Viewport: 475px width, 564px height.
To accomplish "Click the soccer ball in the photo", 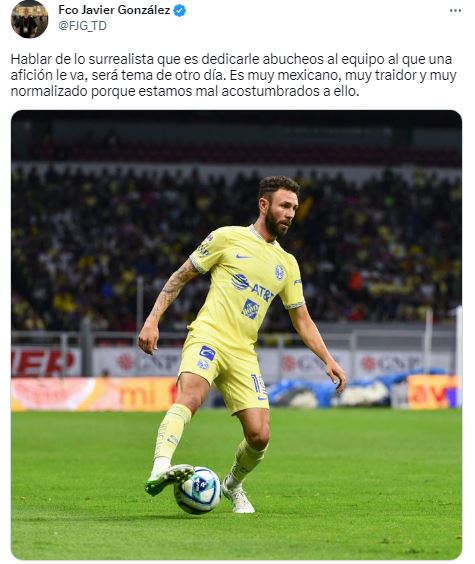I will 197,490.
